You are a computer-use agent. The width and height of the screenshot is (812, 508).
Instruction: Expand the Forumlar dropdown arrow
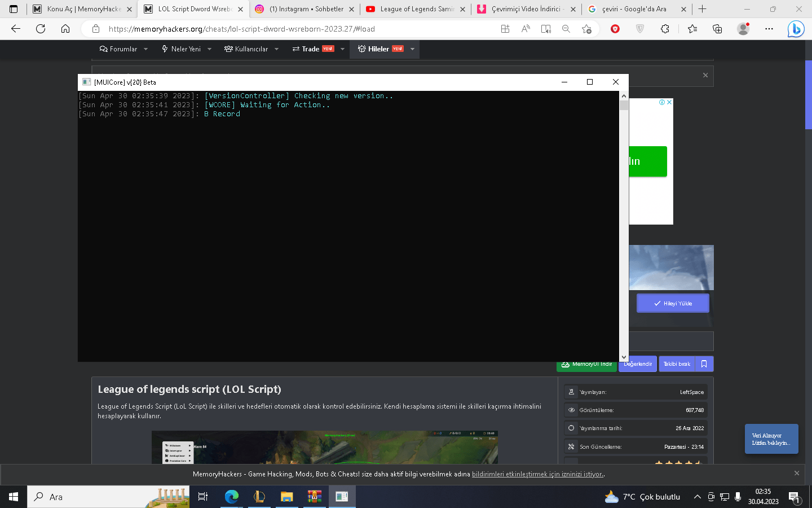(146, 49)
